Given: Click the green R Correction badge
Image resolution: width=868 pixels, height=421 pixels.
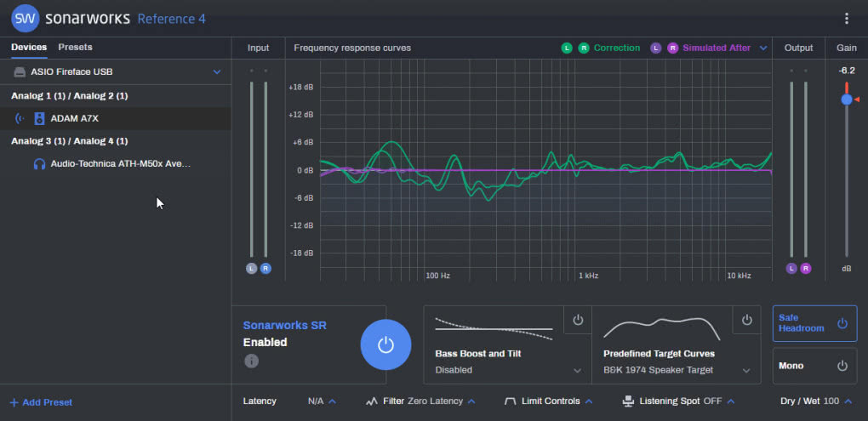Looking at the screenshot, I should [584, 48].
